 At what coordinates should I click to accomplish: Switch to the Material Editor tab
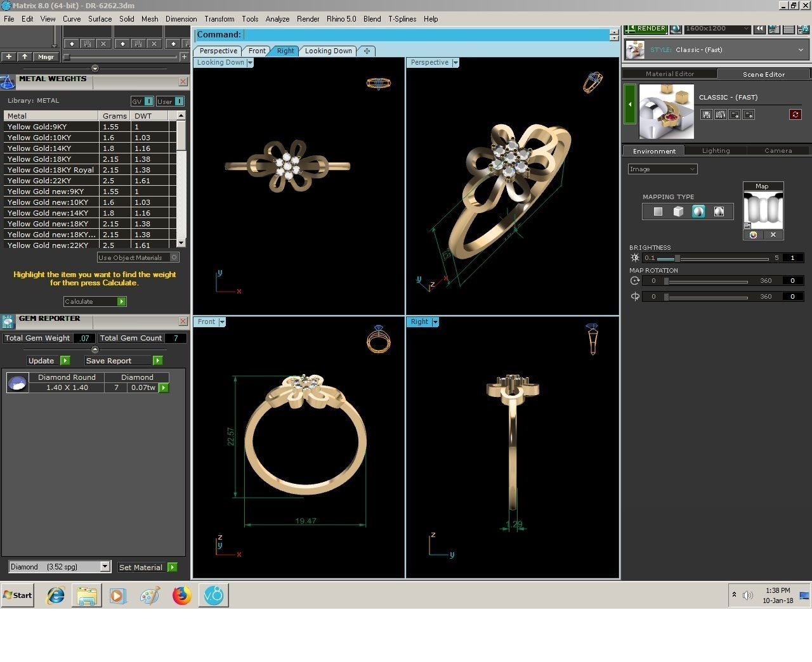tap(670, 74)
